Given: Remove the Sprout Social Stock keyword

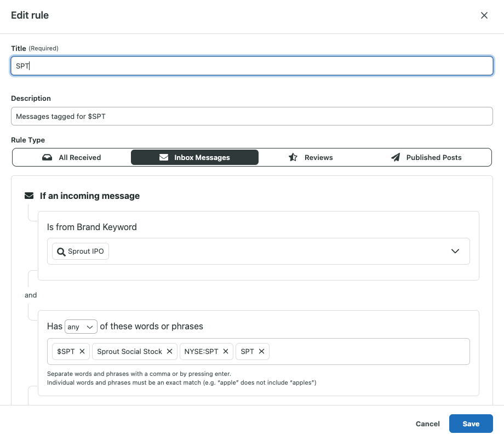Looking at the screenshot, I should 170,351.
